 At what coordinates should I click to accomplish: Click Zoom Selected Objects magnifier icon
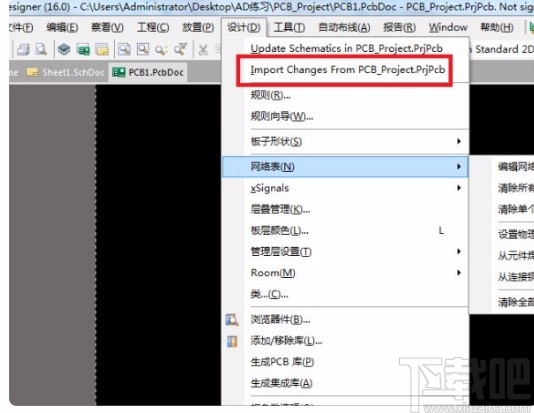(x=161, y=50)
